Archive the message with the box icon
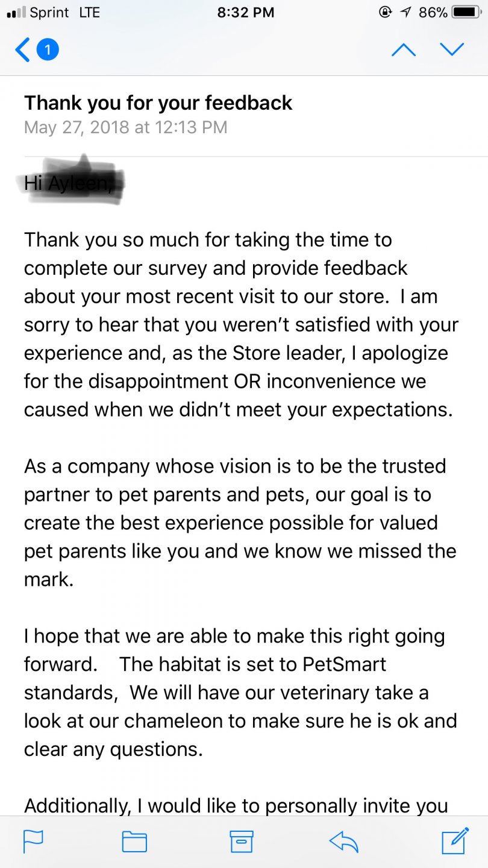The height and width of the screenshot is (868, 488). coord(242,841)
